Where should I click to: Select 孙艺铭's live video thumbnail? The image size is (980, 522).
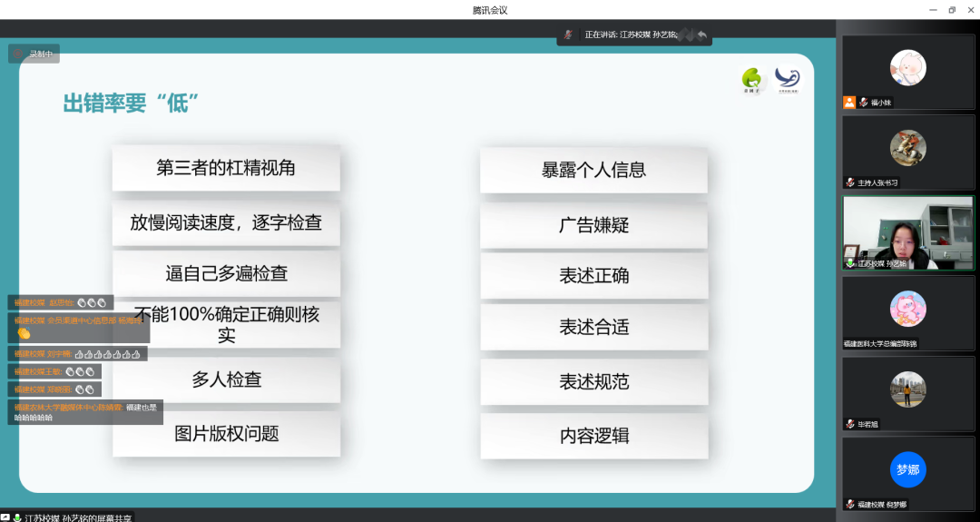907,233
